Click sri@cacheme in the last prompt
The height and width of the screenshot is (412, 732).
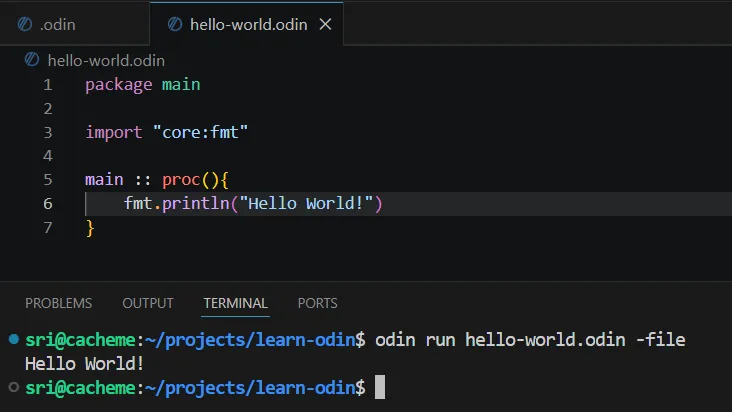click(80, 388)
